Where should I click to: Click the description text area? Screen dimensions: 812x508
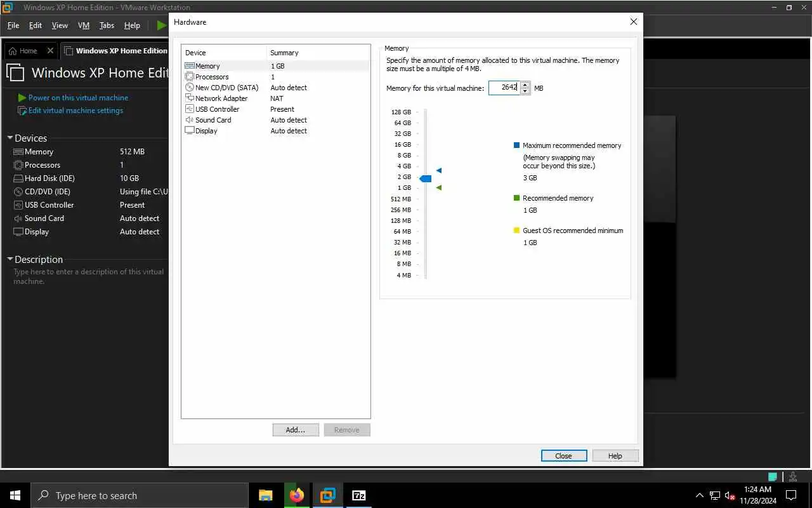(x=89, y=276)
